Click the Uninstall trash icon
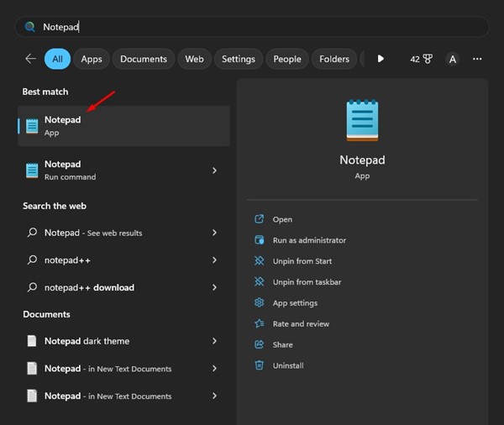The height and width of the screenshot is (425, 504). coord(259,365)
